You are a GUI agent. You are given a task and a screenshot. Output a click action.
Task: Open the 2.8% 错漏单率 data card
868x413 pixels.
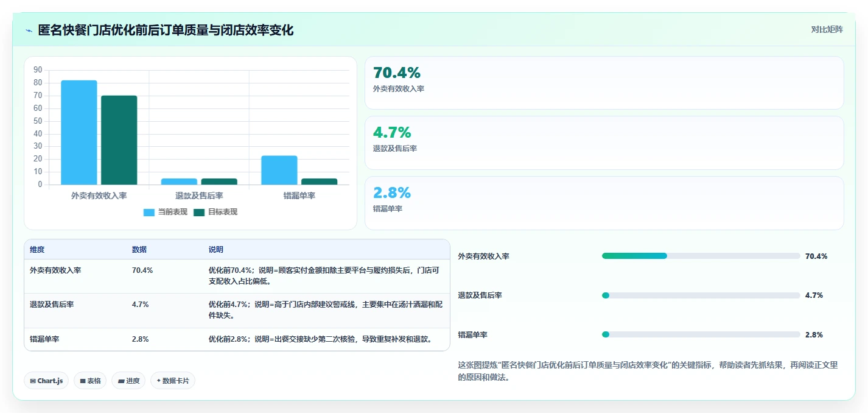604,203
